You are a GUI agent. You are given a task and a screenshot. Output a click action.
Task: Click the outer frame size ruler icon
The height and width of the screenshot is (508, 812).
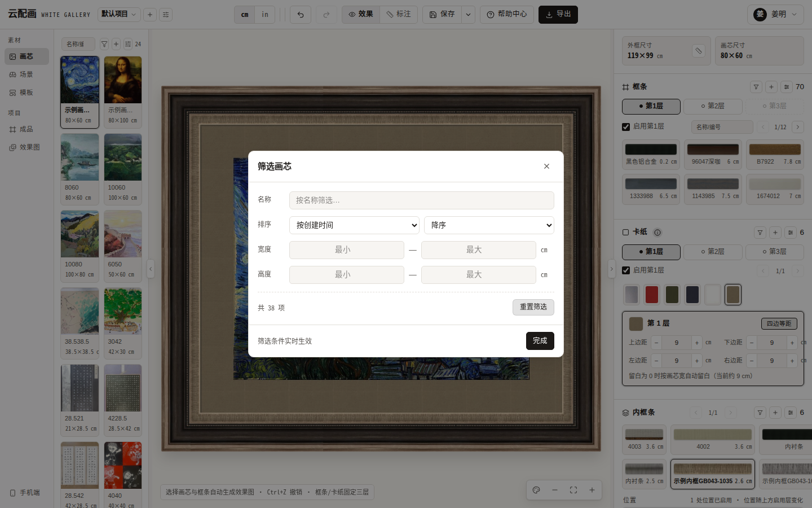(x=699, y=51)
